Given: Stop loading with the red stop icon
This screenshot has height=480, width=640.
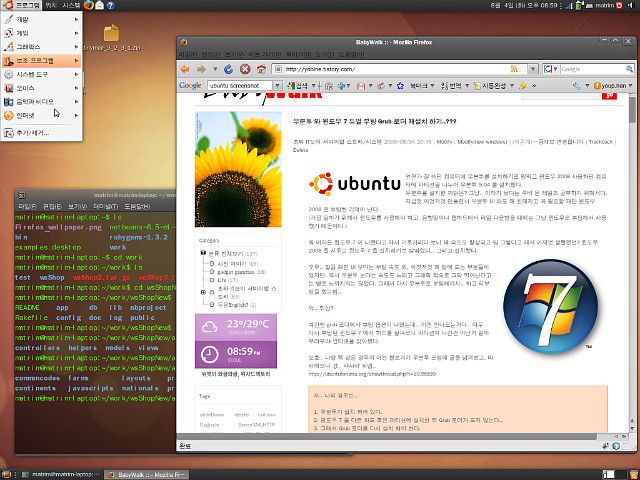Looking at the screenshot, I should coord(245,69).
